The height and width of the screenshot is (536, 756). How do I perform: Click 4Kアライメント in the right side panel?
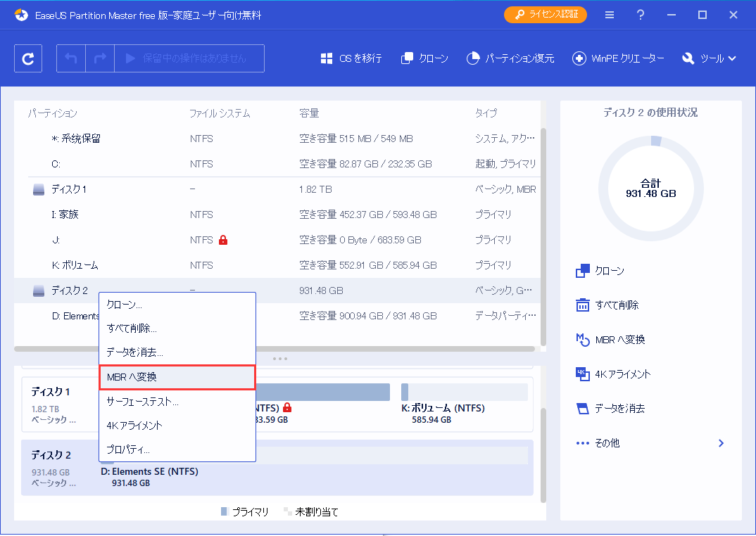tap(613, 374)
